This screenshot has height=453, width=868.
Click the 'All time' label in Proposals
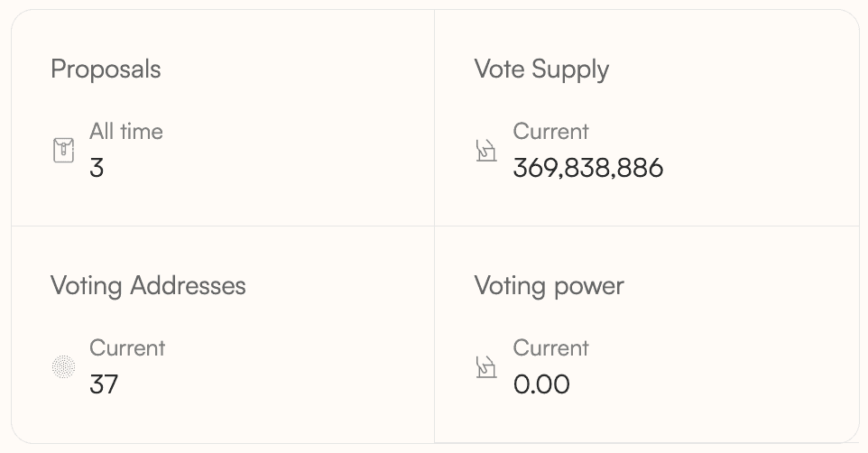click(x=126, y=132)
